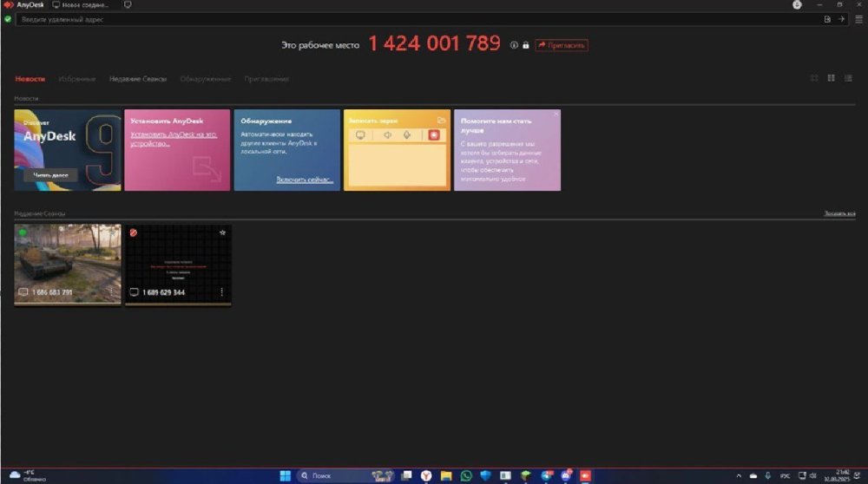Click the 'Показать все' link in recent sessions
The height and width of the screenshot is (484, 868).
click(x=839, y=213)
